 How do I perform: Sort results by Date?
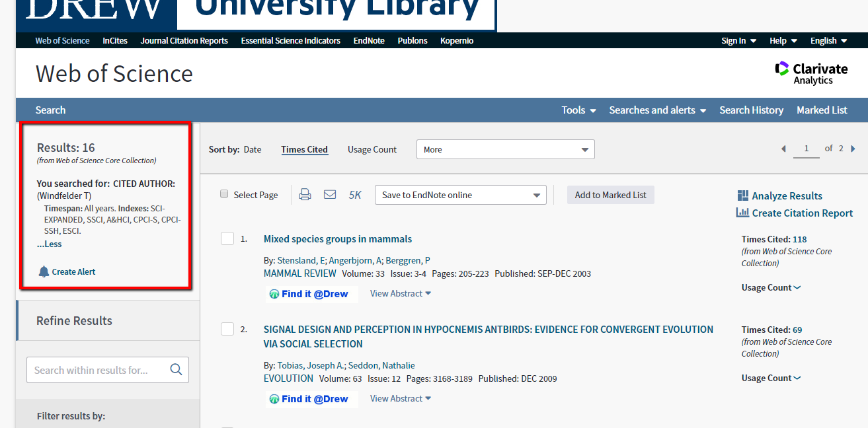tap(253, 149)
